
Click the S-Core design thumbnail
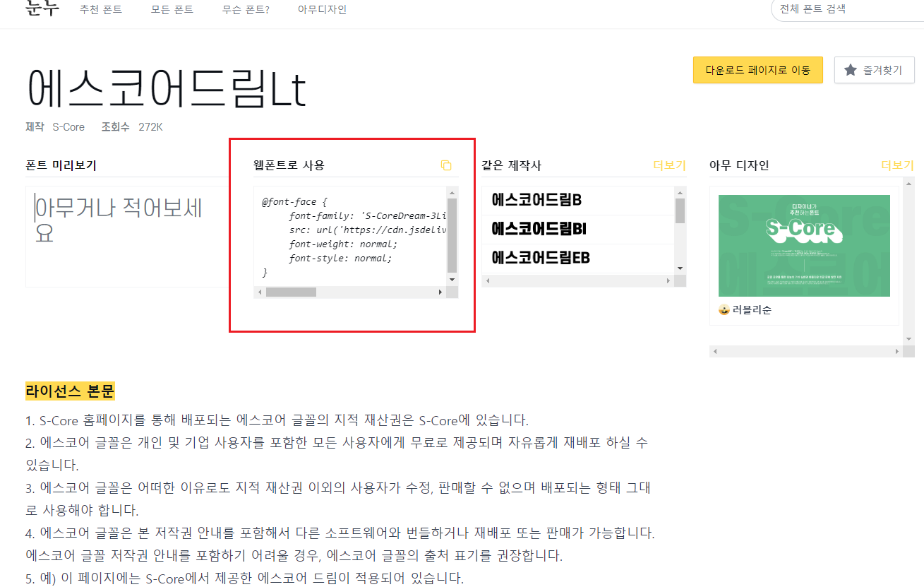804,246
